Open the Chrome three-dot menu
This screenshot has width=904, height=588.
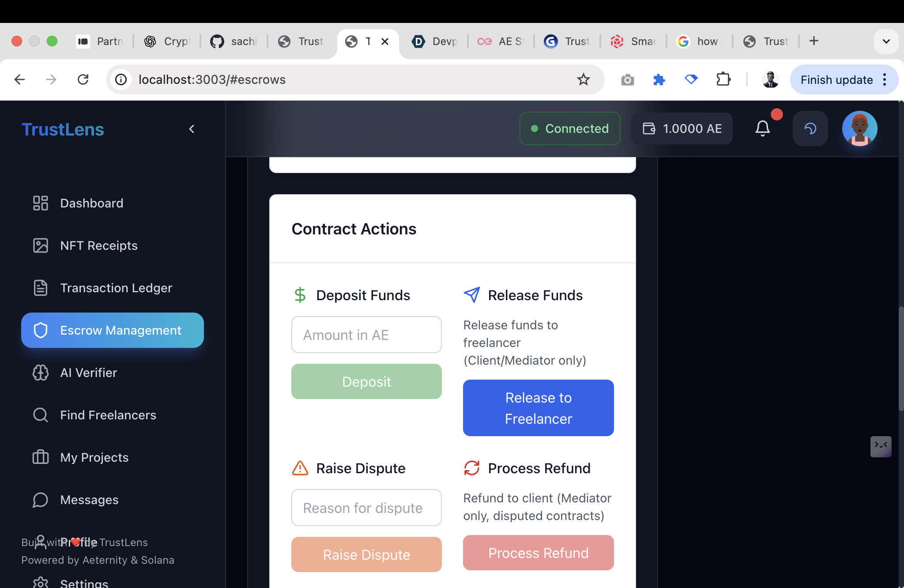(x=885, y=79)
